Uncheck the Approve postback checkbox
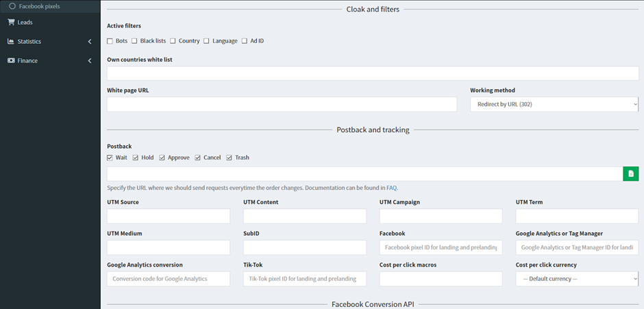Screen dimensions: 644x309 click(162, 158)
